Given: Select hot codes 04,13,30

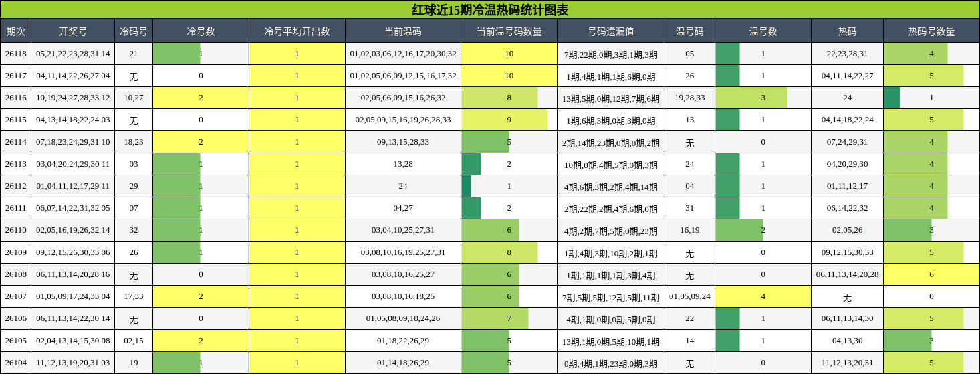Looking at the screenshot, I should point(847,341).
